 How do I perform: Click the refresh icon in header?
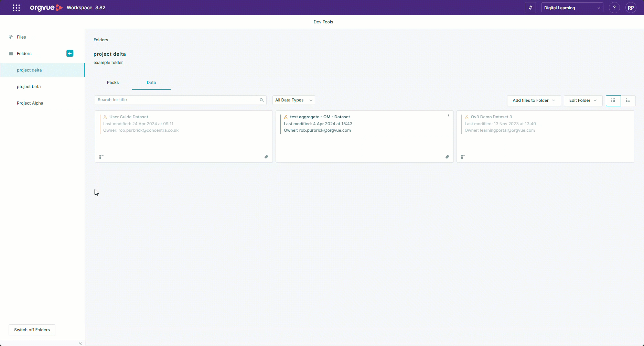530,8
